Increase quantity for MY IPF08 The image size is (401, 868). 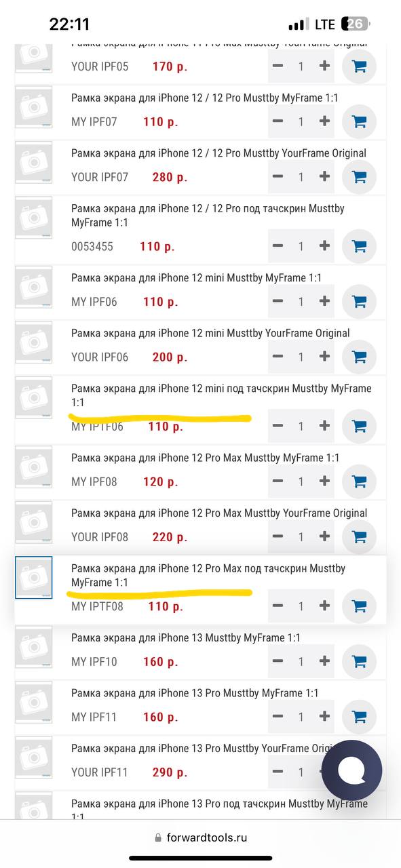tap(324, 481)
